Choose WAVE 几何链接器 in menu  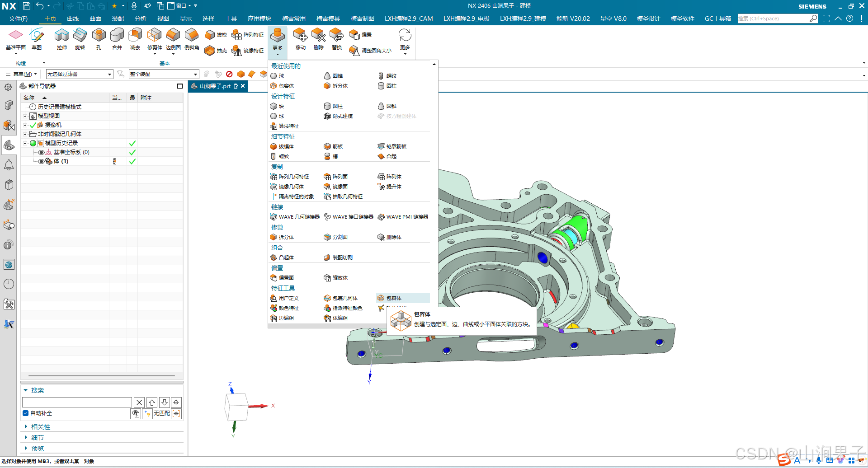coord(295,217)
